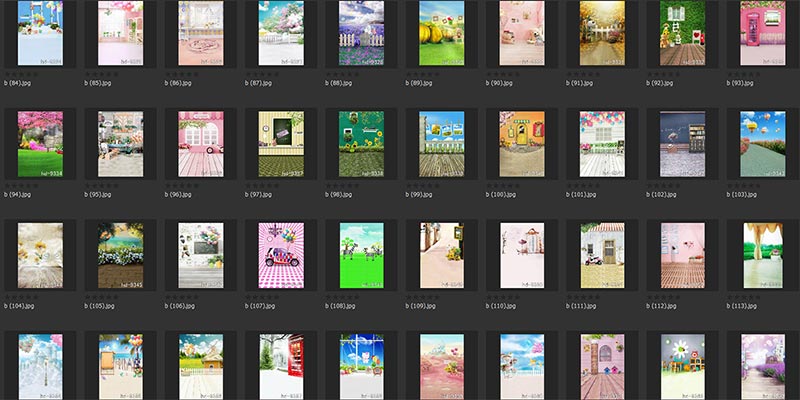This screenshot has height=400, width=800.
Task: Select the name "b (102).jpg"
Action: (x=662, y=194)
